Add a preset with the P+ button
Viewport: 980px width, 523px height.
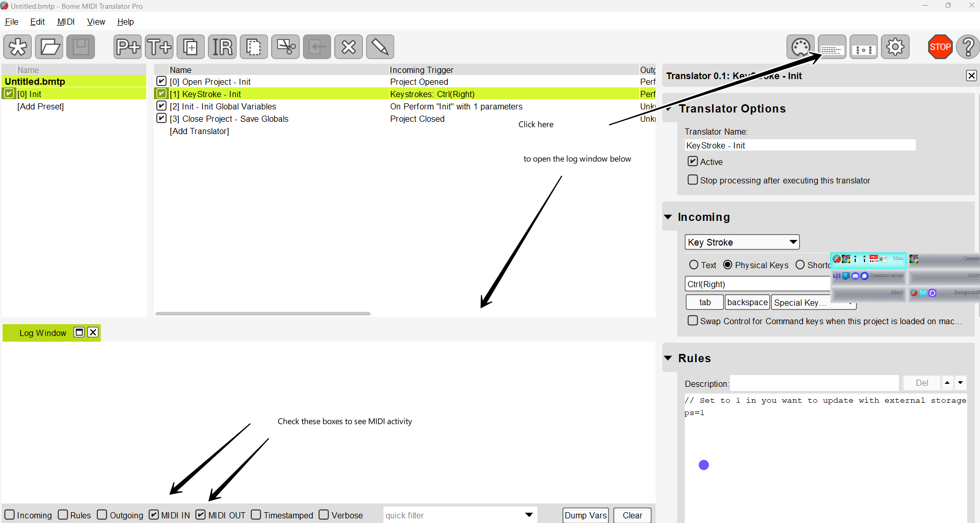[x=128, y=47]
